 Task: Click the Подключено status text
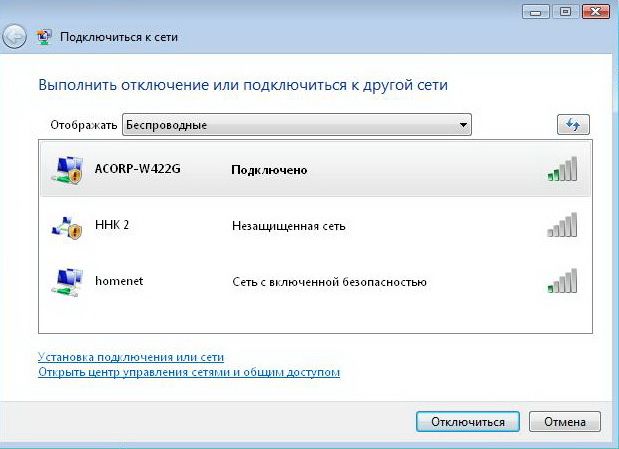[x=269, y=170]
